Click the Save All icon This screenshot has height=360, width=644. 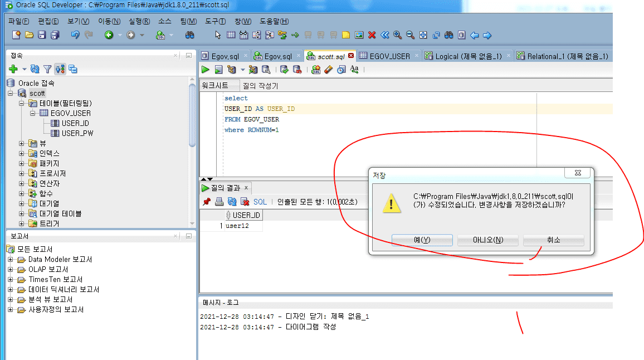pyautogui.click(x=55, y=35)
